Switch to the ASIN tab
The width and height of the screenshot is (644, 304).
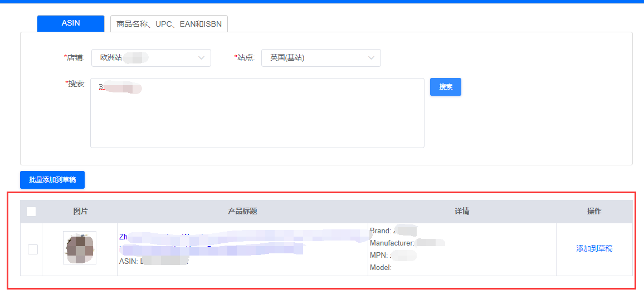click(x=71, y=23)
